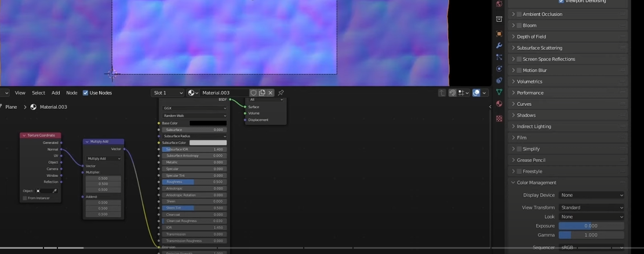Open the overlay options dropdown arrow
This screenshot has width=644, height=254.
[484, 93]
